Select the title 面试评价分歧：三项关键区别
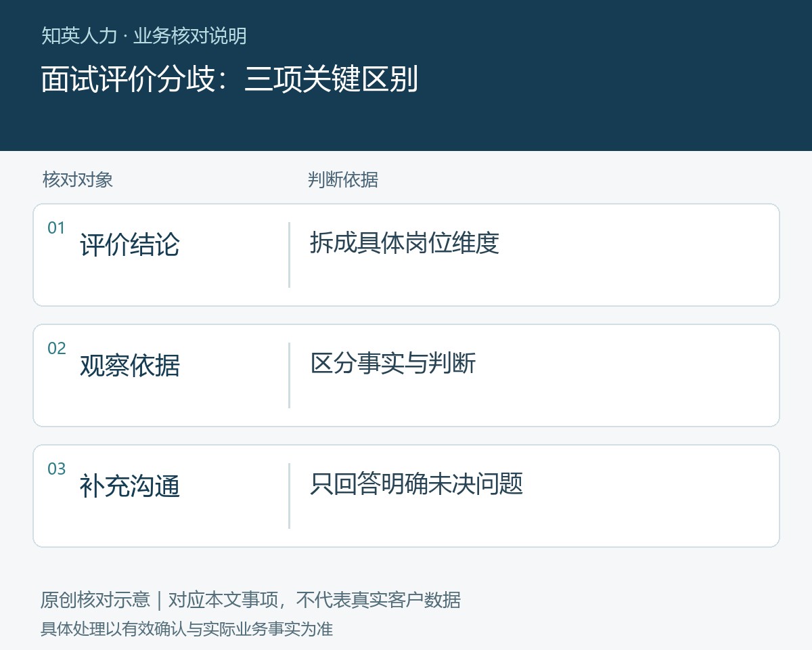The width and height of the screenshot is (812, 650). (x=229, y=79)
